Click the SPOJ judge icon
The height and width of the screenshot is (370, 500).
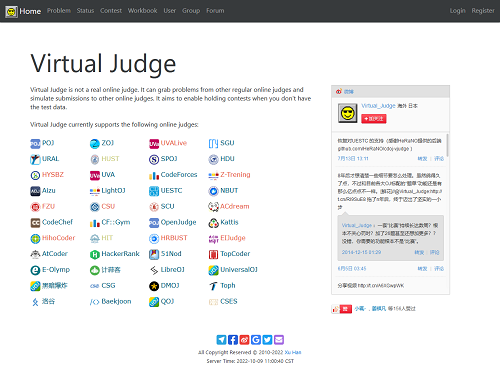(154, 159)
